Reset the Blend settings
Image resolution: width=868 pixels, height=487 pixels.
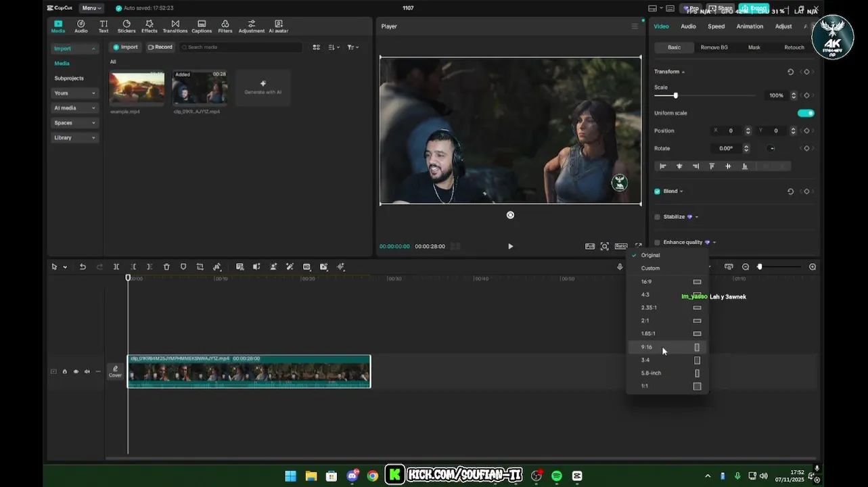click(x=790, y=191)
